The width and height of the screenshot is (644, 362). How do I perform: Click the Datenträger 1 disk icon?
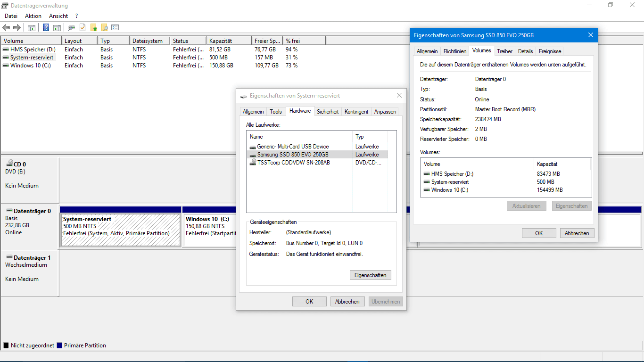tap(9, 257)
